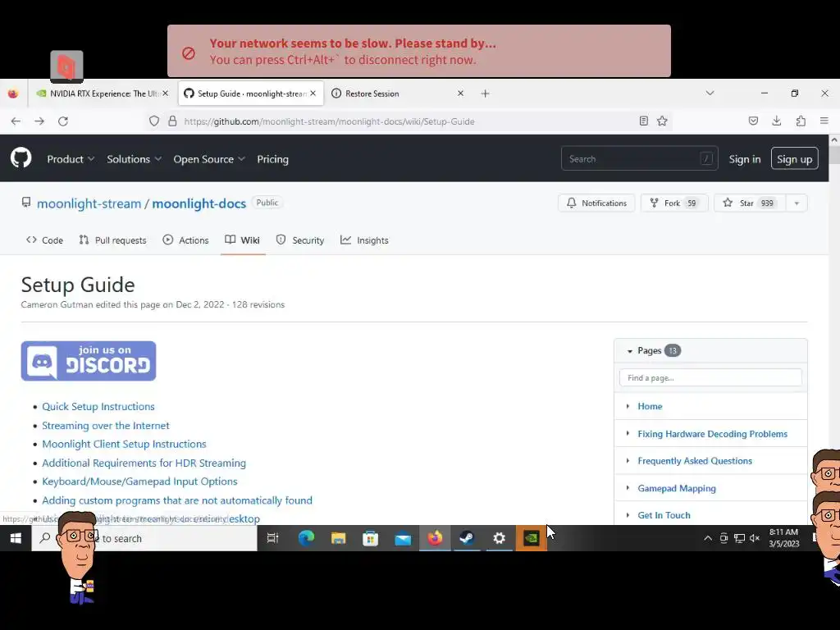Click the Find a page input
This screenshot has height=630, width=840.
coord(710,377)
